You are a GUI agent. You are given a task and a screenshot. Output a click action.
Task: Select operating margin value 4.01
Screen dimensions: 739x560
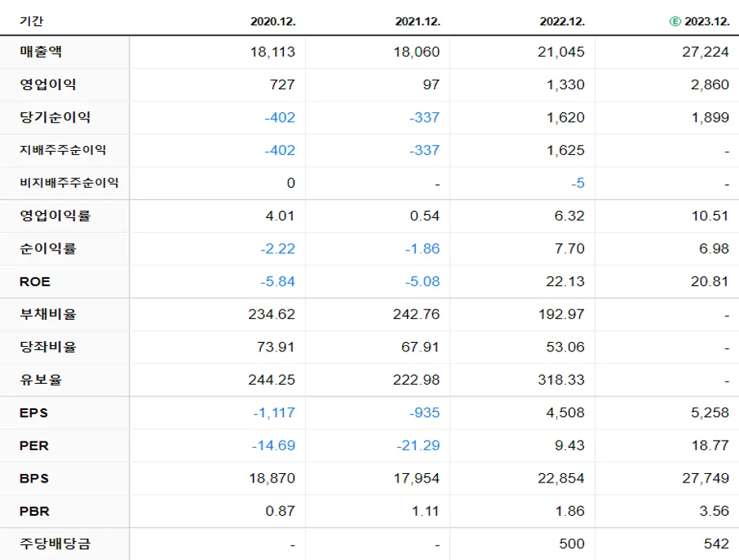[x=280, y=216]
